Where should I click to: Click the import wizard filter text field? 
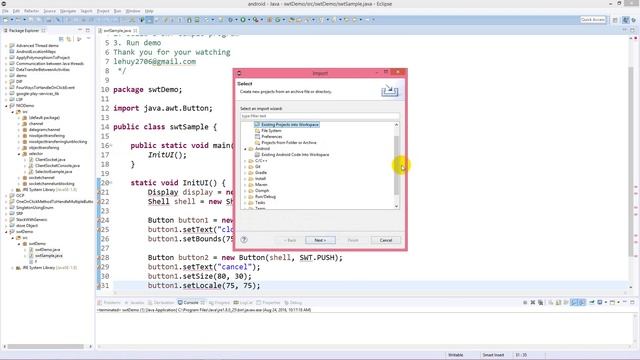tap(320, 116)
